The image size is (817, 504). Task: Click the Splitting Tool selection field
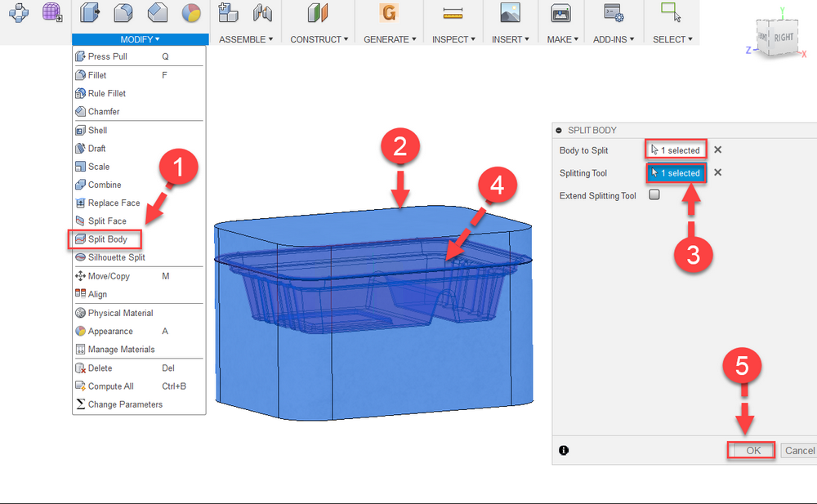point(676,172)
